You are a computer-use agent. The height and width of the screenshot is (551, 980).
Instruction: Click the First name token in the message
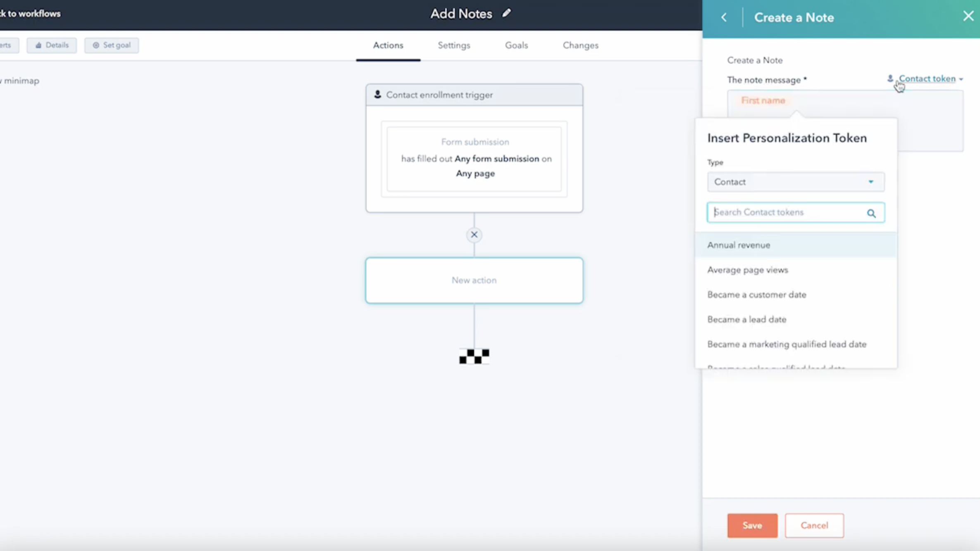tap(763, 100)
